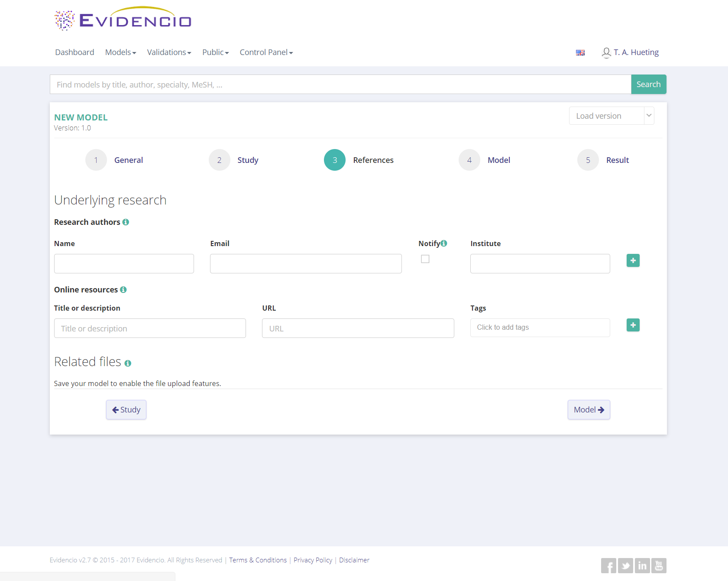Open the Models dropdown menu
The width and height of the screenshot is (728, 581).
pyautogui.click(x=120, y=52)
